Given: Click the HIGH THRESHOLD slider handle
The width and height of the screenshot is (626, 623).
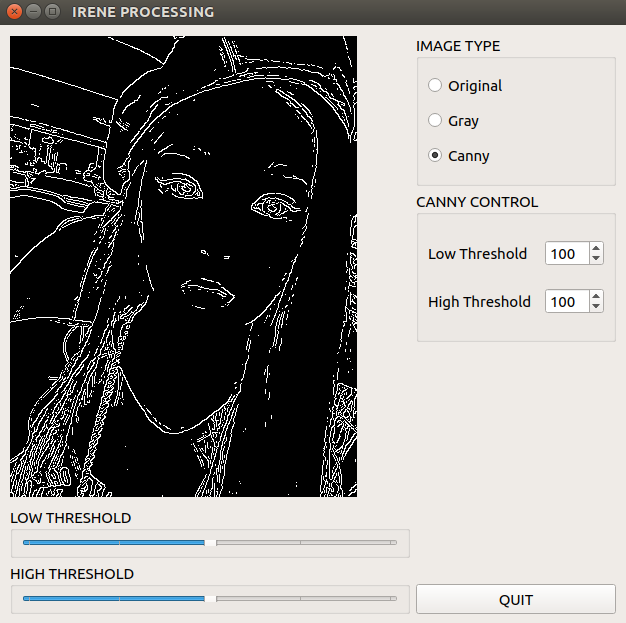Looking at the screenshot, I should coord(210,599).
